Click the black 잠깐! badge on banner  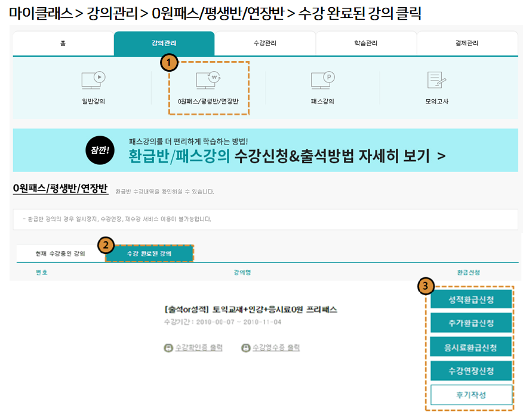(x=100, y=150)
